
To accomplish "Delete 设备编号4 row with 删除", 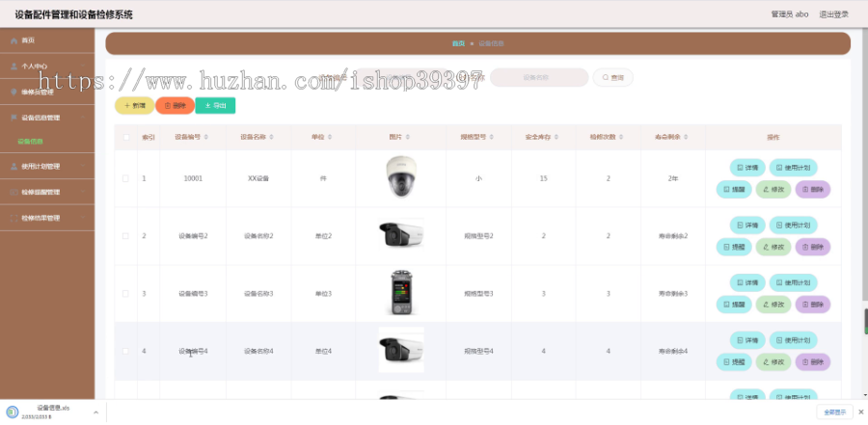I will [x=813, y=362].
